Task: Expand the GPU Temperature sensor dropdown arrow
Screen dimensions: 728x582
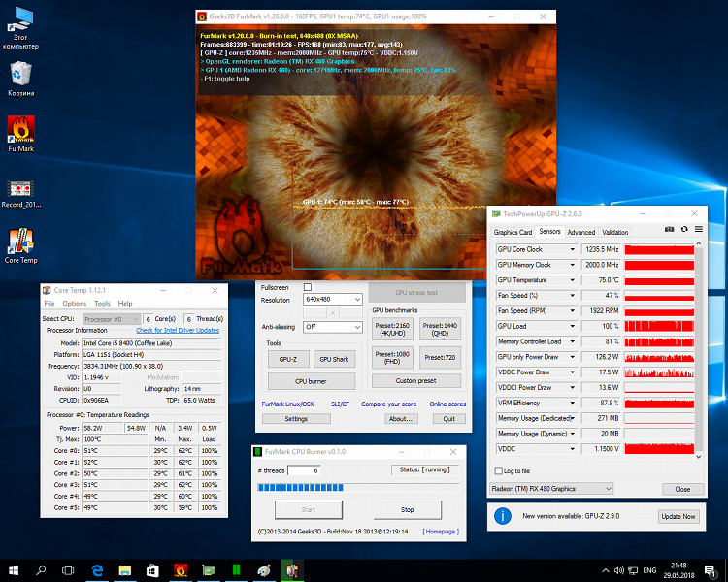Action: [571, 280]
